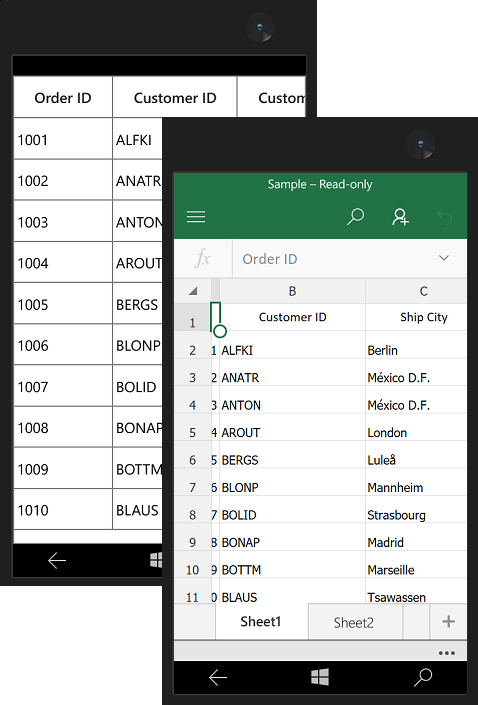478x705 pixels.
Task: Add a new sheet with plus button
Action: coord(448,622)
